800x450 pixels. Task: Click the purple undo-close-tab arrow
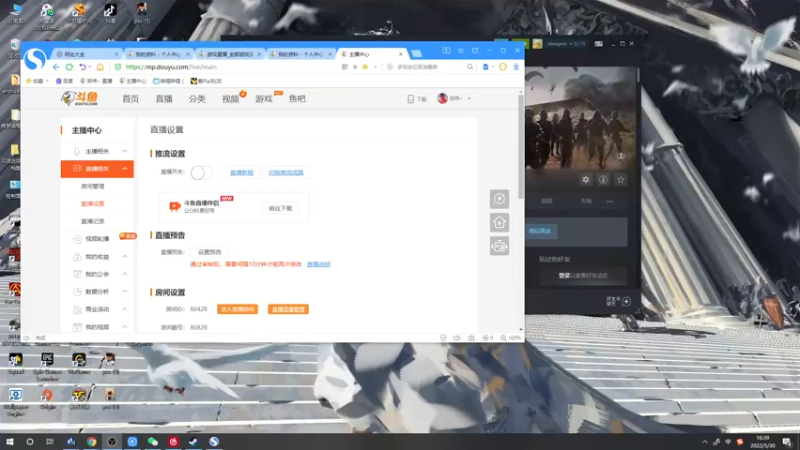(x=82, y=67)
